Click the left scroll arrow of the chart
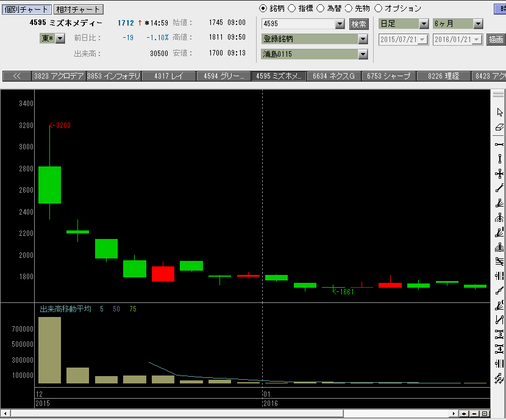This screenshot has height=420, width=506. [5, 413]
